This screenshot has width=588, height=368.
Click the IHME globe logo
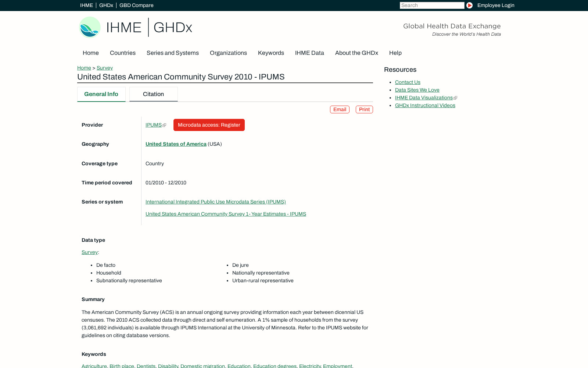coord(90,27)
